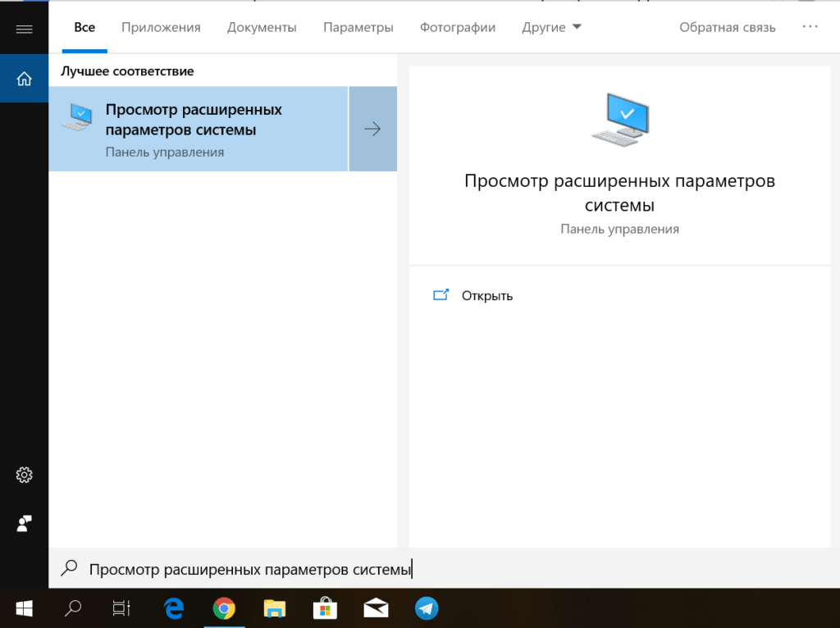The width and height of the screenshot is (840, 628).
Task: Expand result details with the arrow button
Action: 373,129
